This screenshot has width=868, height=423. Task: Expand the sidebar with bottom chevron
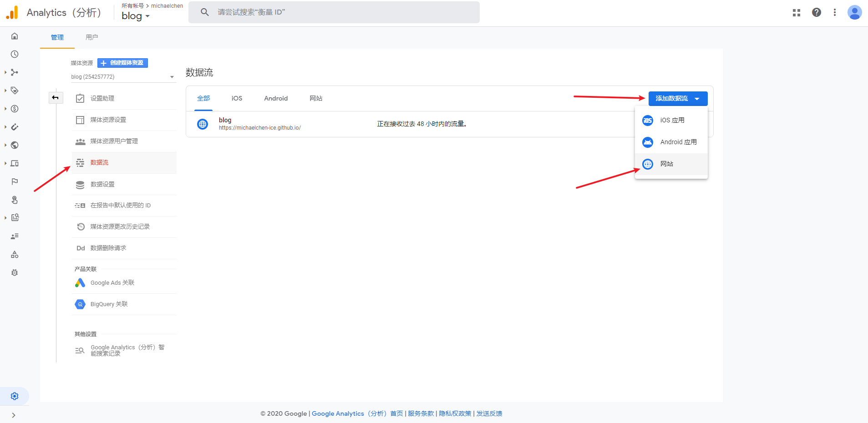(x=14, y=415)
